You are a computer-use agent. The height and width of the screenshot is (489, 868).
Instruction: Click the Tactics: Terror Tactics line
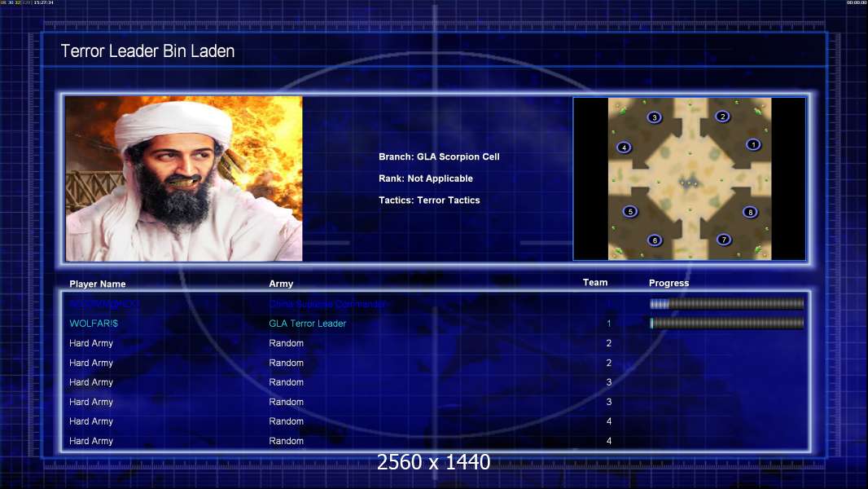tap(429, 200)
